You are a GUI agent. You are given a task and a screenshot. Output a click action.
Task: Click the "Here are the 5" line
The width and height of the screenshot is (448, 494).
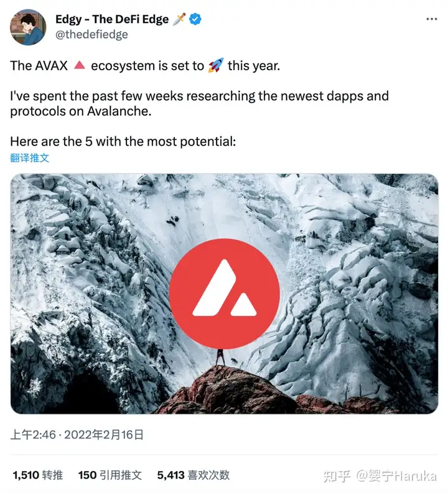pos(123,141)
